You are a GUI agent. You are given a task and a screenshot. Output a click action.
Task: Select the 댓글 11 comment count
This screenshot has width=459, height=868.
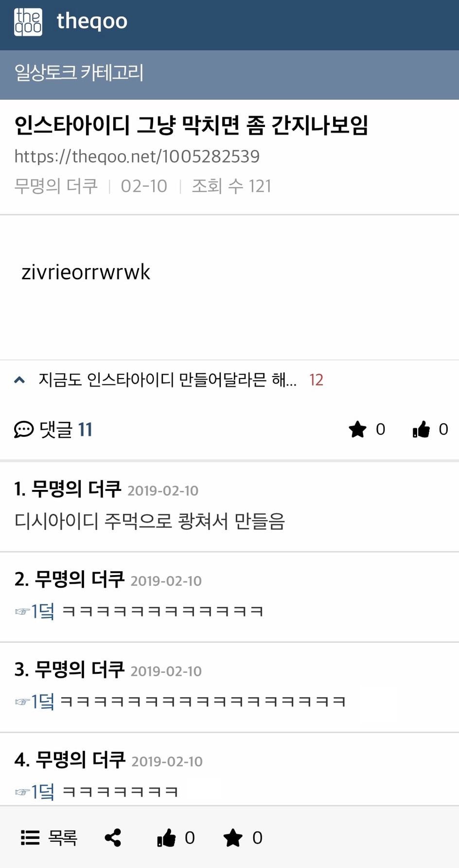[66, 429]
